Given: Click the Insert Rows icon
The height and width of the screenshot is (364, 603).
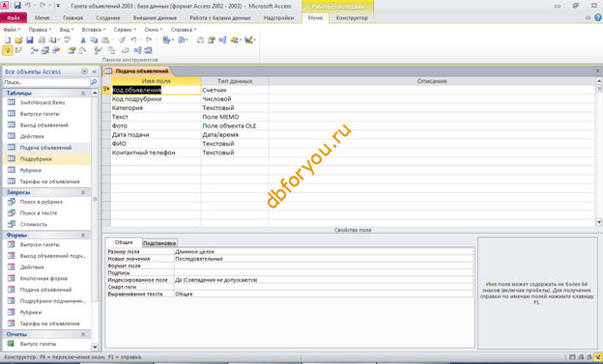Looking at the screenshot, I should (34, 50).
